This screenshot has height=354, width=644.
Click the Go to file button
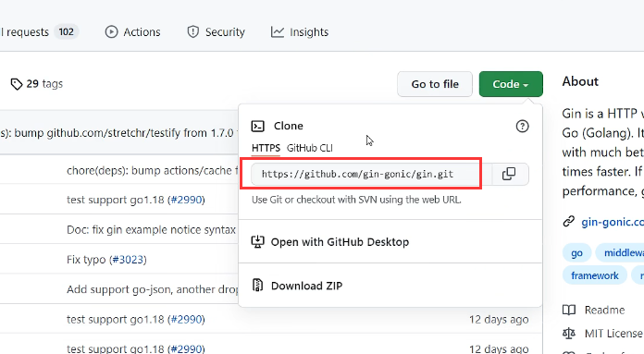pyautogui.click(x=435, y=84)
